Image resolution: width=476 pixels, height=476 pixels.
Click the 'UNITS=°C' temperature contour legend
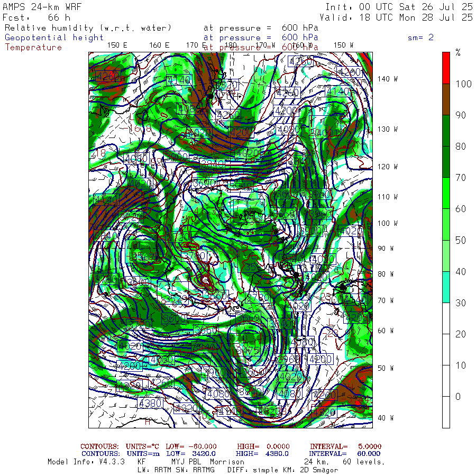click(142, 446)
